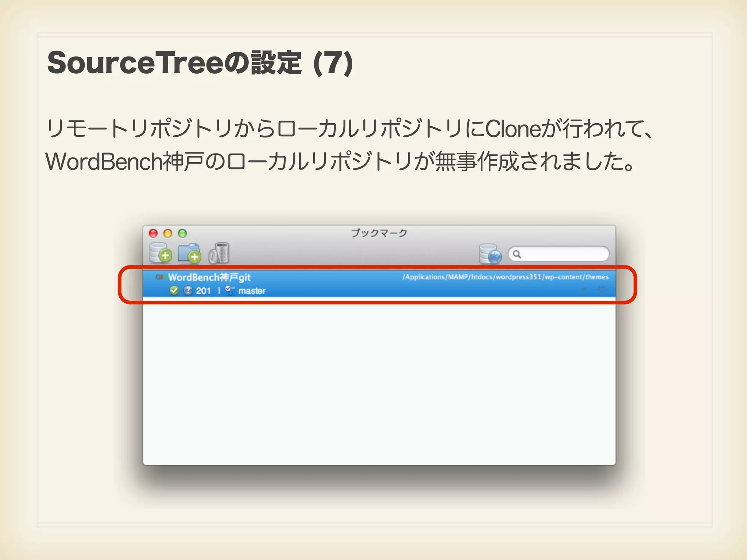This screenshot has width=747, height=560.
Task: Click the new folder group icon
Action: 189,253
